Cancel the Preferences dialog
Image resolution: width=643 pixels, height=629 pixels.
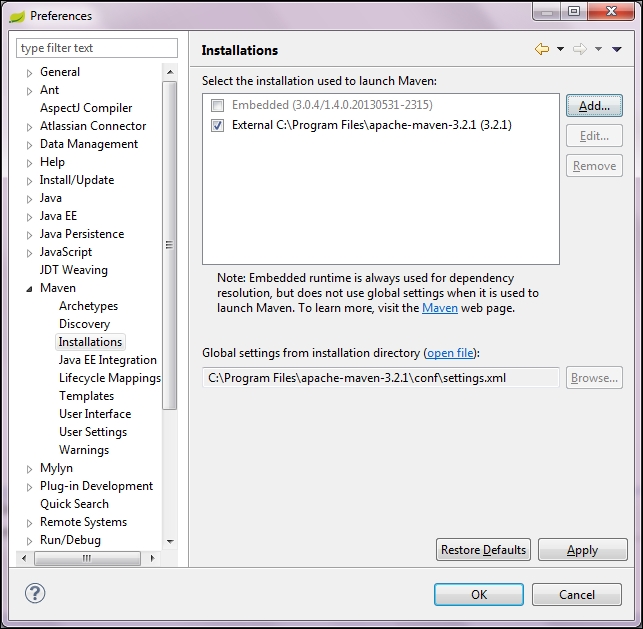tap(577, 595)
